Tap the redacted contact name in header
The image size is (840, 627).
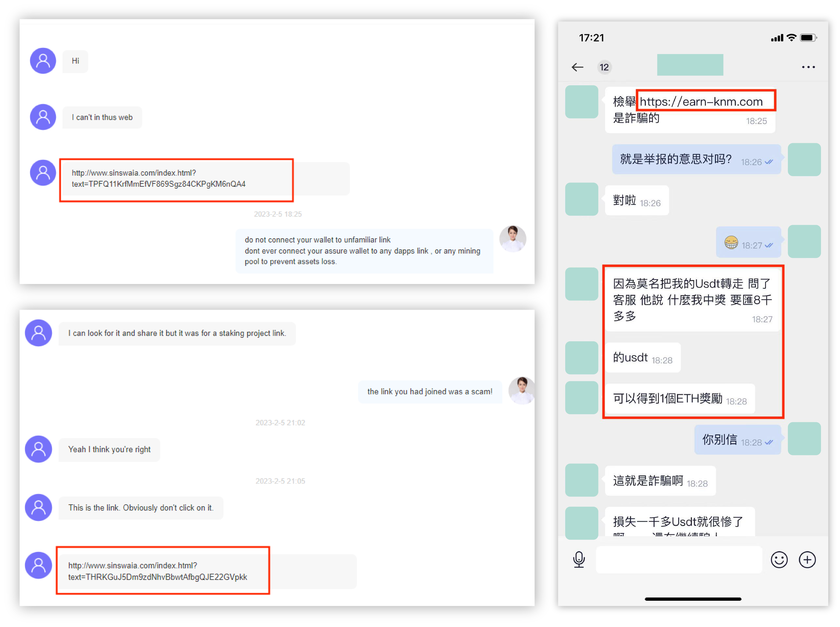690,65
